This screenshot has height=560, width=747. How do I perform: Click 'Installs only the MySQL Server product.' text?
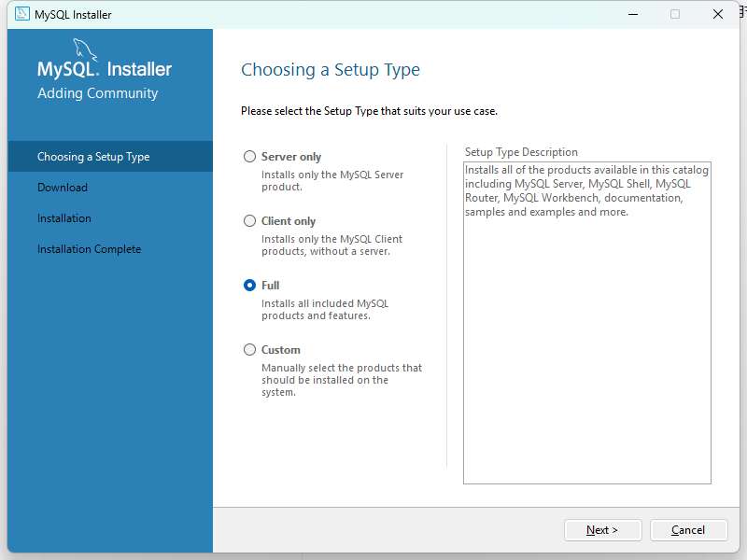click(x=332, y=181)
